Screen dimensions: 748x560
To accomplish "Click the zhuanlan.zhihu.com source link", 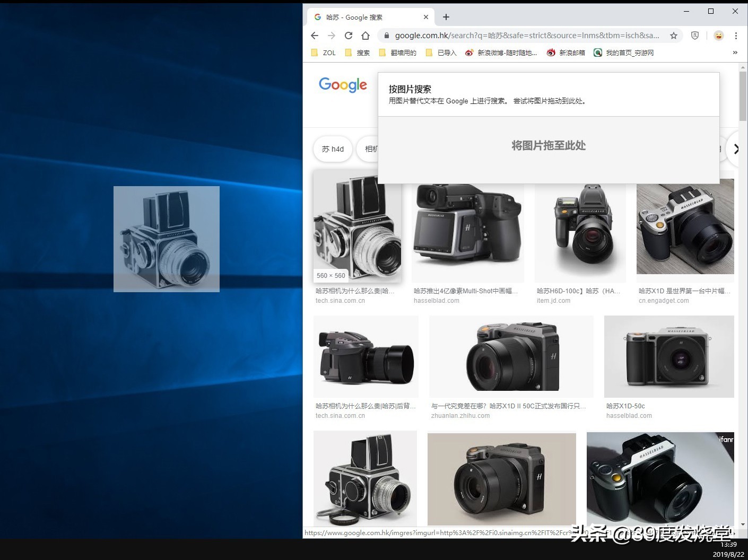I will pyautogui.click(x=460, y=416).
